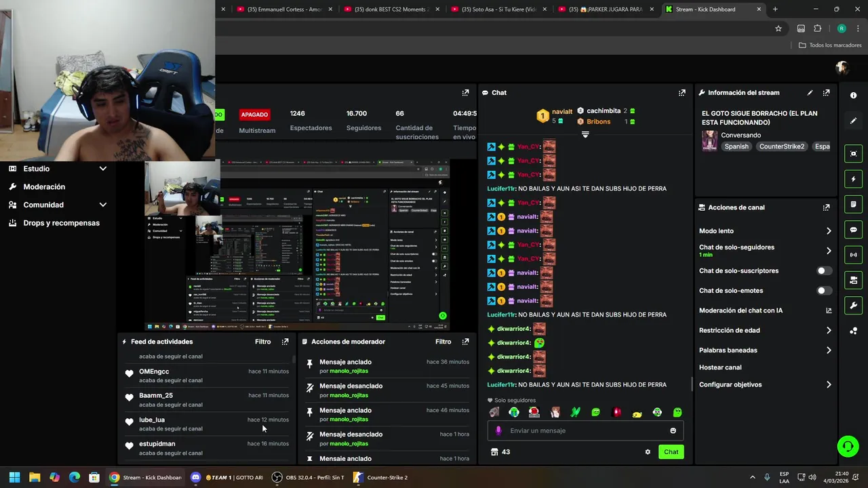Open the green headset support bubble
868x488 pixels.
(x=848, y=446)
